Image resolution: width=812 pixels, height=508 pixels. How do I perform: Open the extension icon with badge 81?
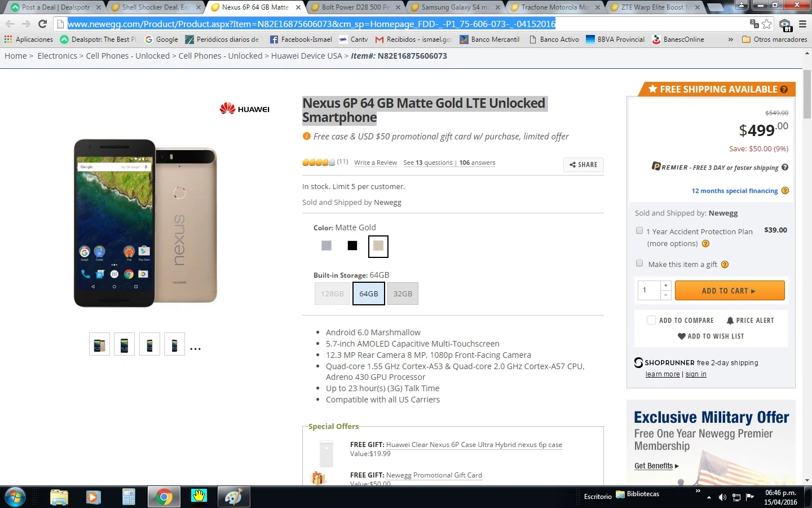(x=785, y=24)
